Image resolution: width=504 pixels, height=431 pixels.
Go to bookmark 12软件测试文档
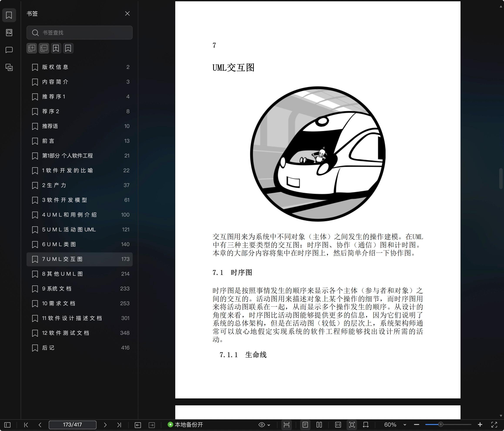(80, 333)
